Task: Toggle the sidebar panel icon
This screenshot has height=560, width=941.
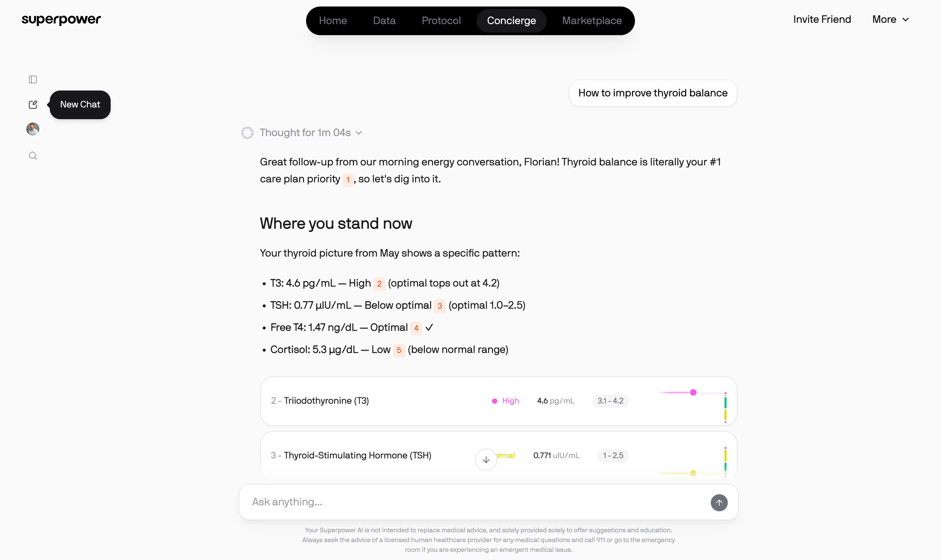Action: (x=33, y=79)
